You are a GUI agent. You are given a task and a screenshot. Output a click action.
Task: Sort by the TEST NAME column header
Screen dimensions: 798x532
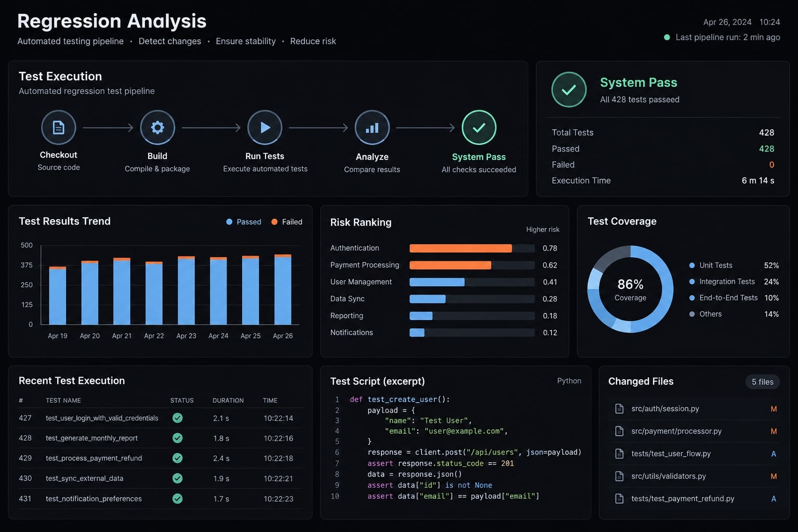(63, 401)
